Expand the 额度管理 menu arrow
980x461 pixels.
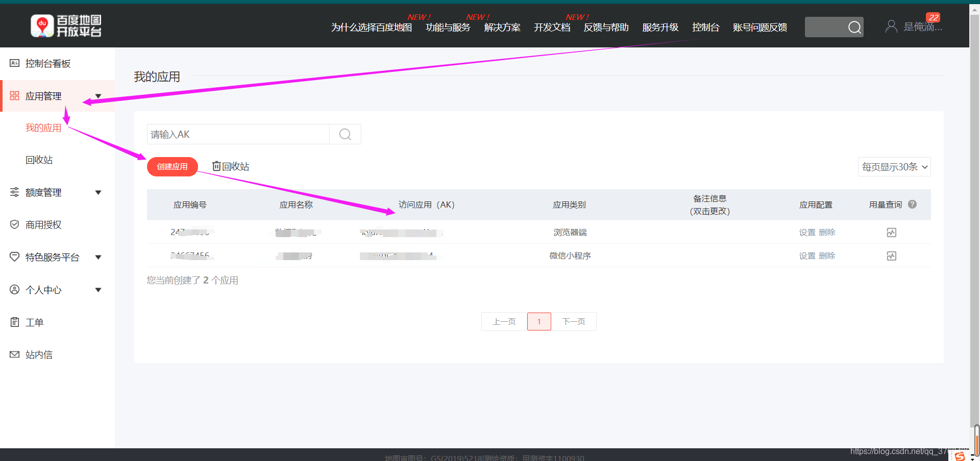tap(99, 192)
